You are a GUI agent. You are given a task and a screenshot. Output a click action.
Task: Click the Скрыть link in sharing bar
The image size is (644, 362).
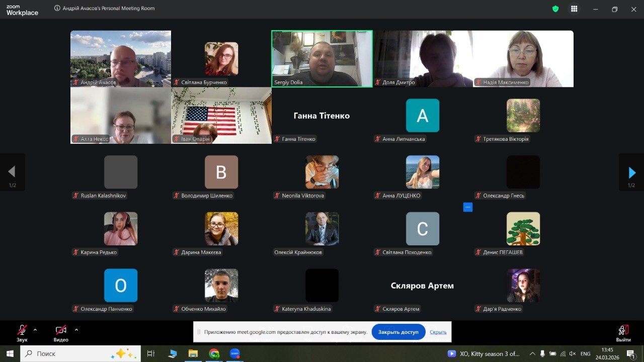click(438, 332)
